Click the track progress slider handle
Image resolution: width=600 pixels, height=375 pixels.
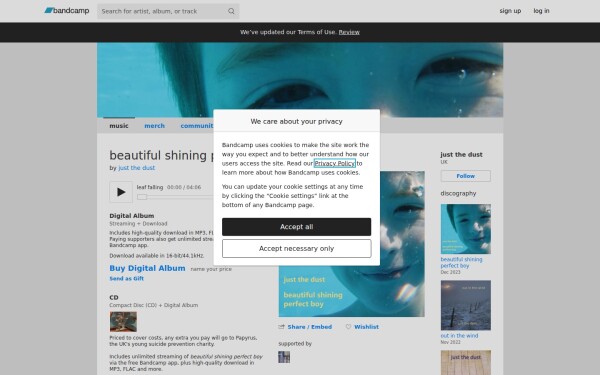[142, 197]
